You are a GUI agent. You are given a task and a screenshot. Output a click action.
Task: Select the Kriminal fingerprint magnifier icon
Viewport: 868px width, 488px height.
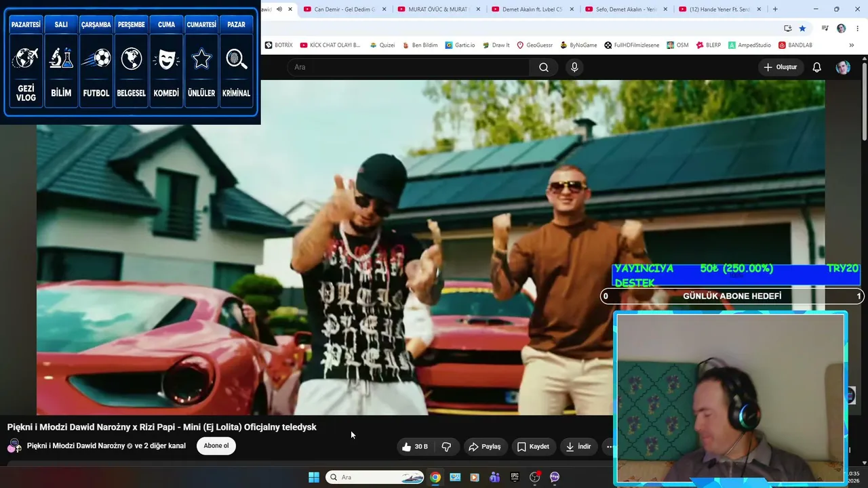click(237, 58)
